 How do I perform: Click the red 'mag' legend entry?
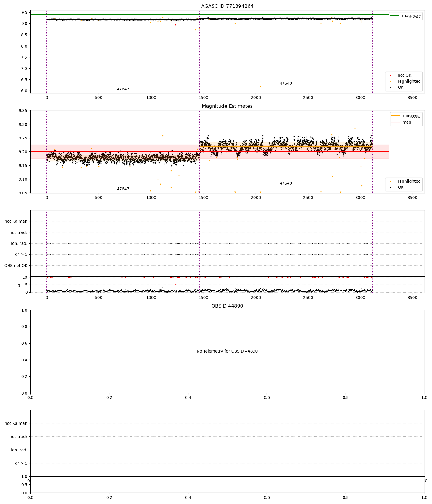click(401, 122)
